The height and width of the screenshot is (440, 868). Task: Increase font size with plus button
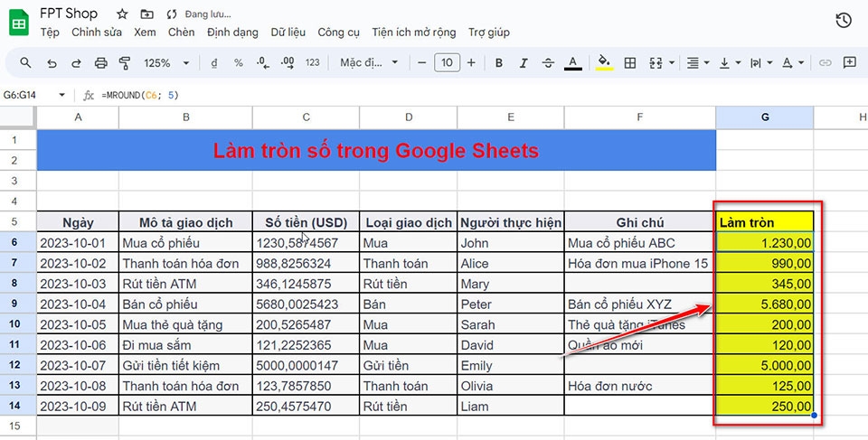(x=471, y=63)
